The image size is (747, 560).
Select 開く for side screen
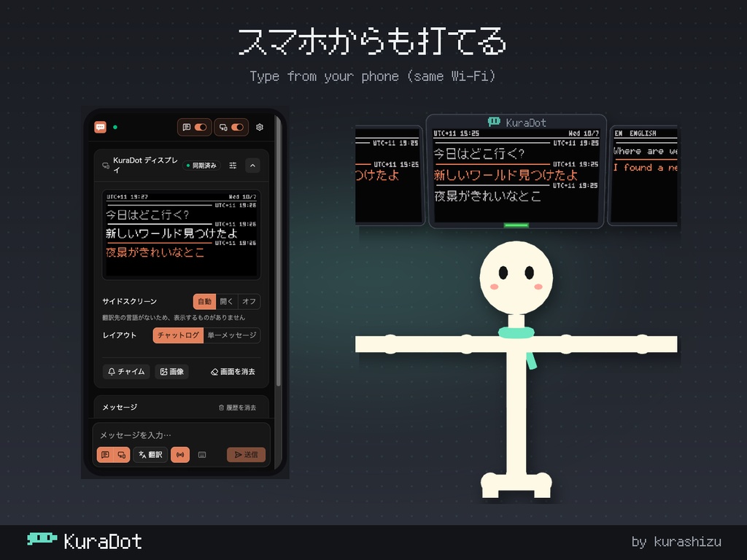pyautogui.click(x=227, y=301)
